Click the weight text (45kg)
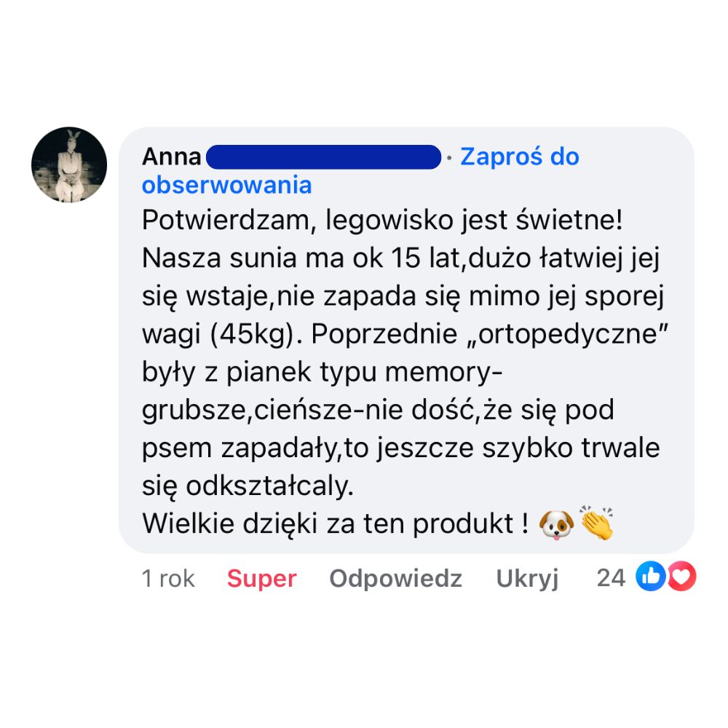 coord(253,334)
